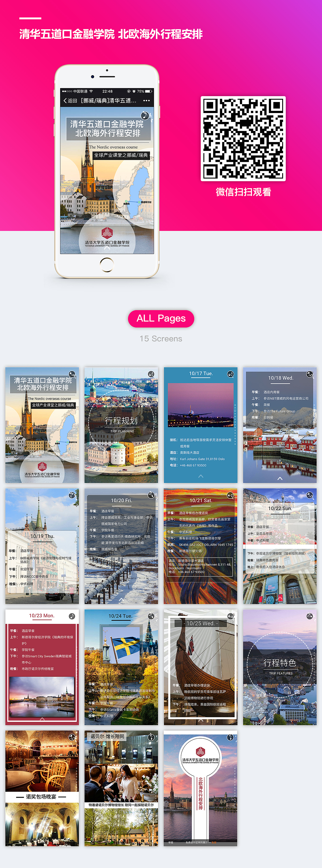
Task: Open the 行程规划 Trip Planning thumbnail
Action: [x=121, y=425]
